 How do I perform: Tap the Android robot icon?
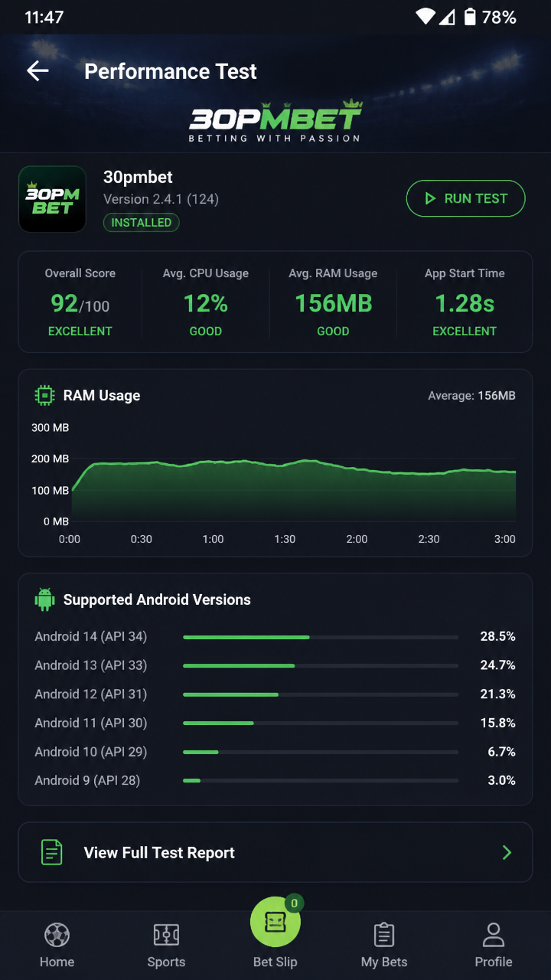pos(44,599)
